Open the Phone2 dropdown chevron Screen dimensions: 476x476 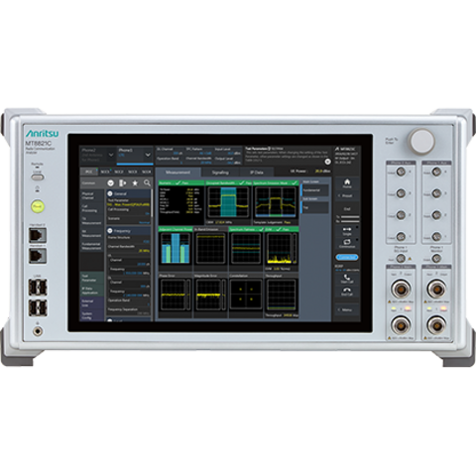pos(111,155)
